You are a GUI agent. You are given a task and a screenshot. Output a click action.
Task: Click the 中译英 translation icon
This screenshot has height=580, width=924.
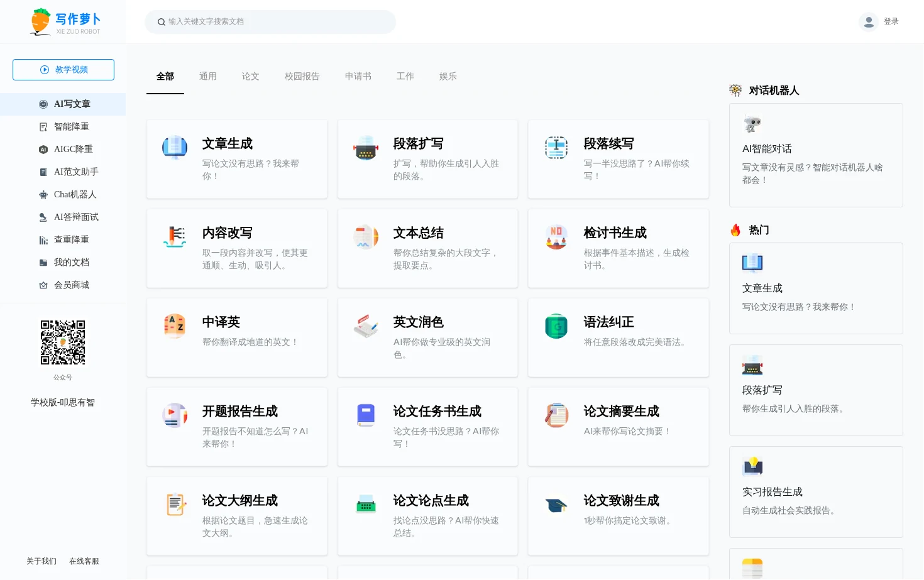tap(175, 326)
